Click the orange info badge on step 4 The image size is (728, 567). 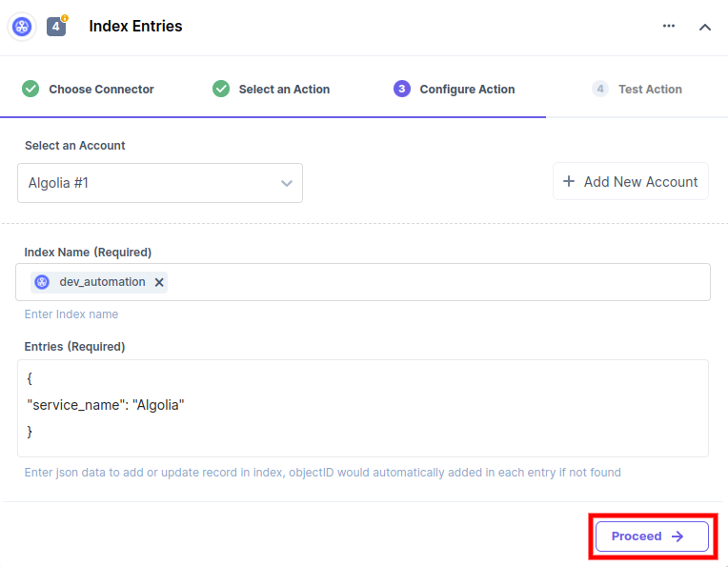(65, 18)
